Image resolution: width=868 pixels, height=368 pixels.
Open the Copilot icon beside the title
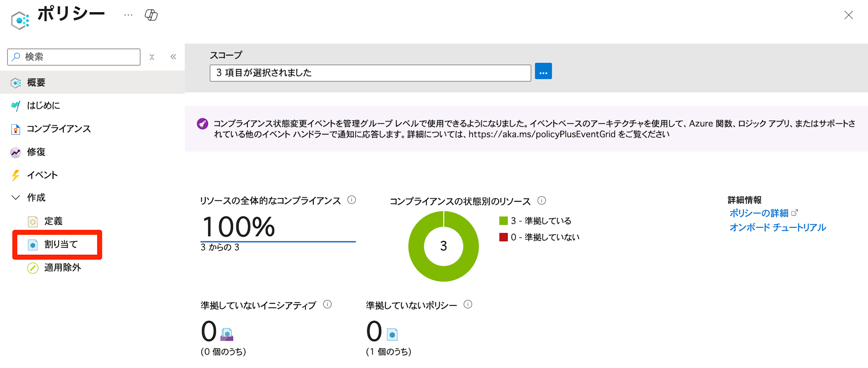point(151,15)
